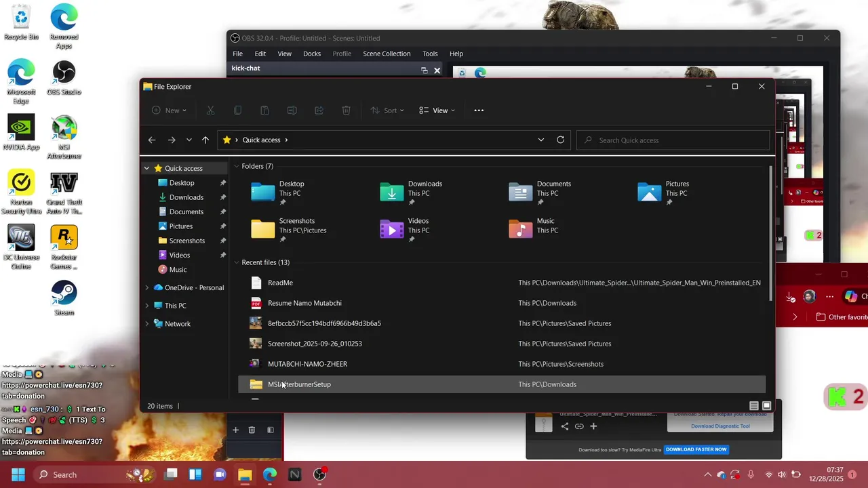Image resolution: width=868 pixels, height=488 pixels.
Task: Open the Sort dropdown
Action: click(x=387, y=110)
